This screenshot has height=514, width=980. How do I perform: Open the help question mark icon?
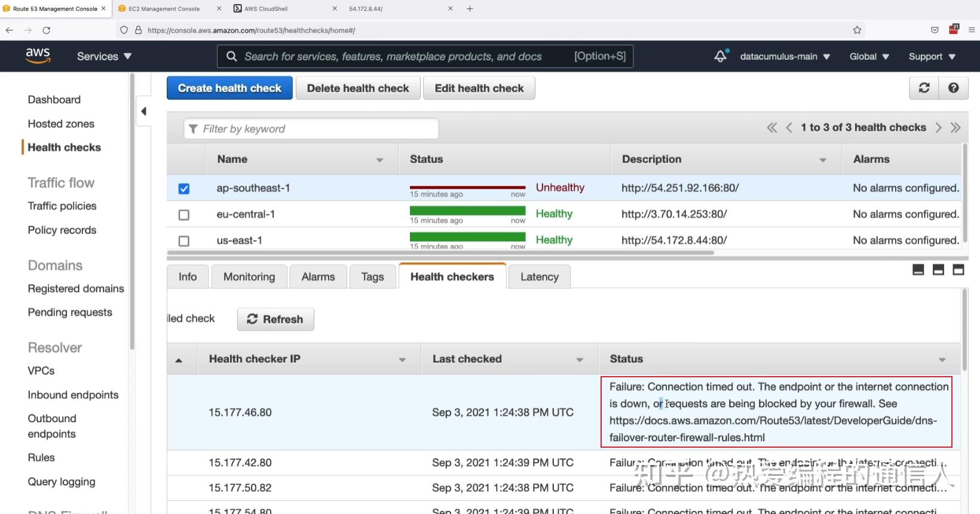[x=954, y=88]
